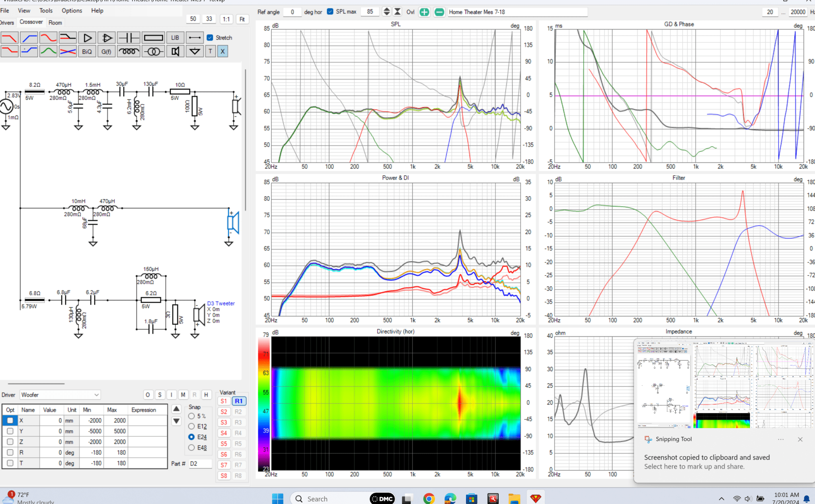
Task: Toggle the SPL max checkbox
Action: tap(330, 12)
